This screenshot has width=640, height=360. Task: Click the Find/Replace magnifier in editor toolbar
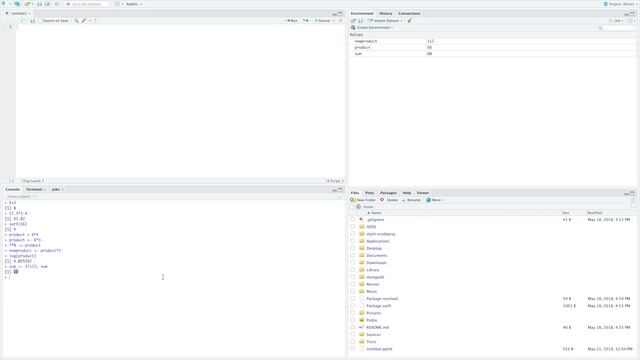[76, 20]
